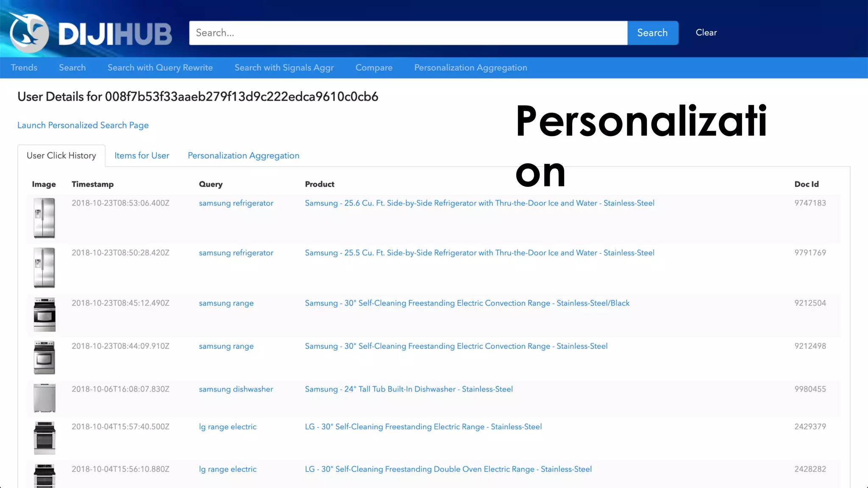Open thumbnail of 25.6 Cu. Ft. refrigerator

coord(45,218)
